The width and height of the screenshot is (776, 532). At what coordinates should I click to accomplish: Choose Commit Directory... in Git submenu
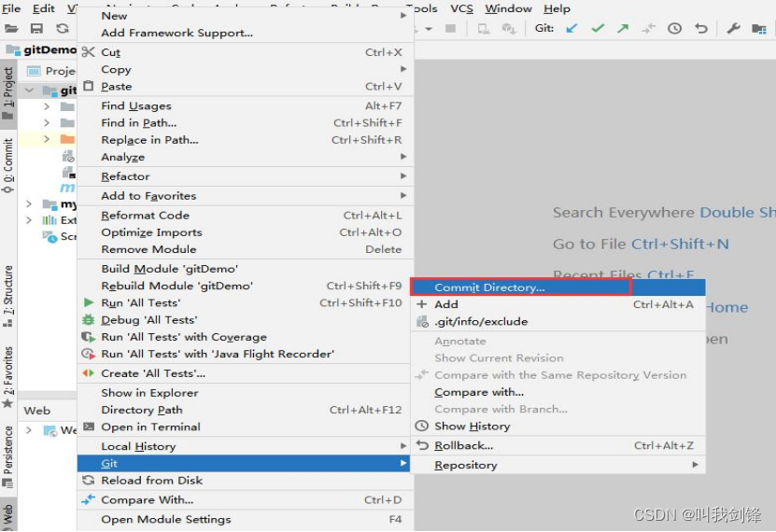(558, 287)
